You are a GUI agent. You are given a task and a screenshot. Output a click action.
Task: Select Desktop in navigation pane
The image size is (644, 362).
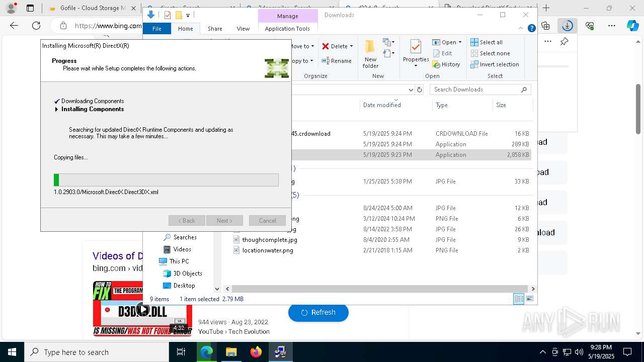point(179,286)
